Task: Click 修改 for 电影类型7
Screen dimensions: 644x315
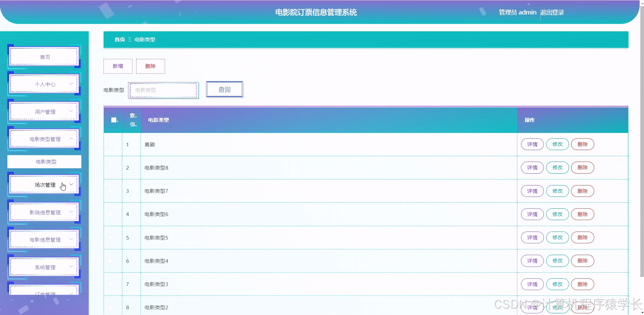Action: point(558,191)
